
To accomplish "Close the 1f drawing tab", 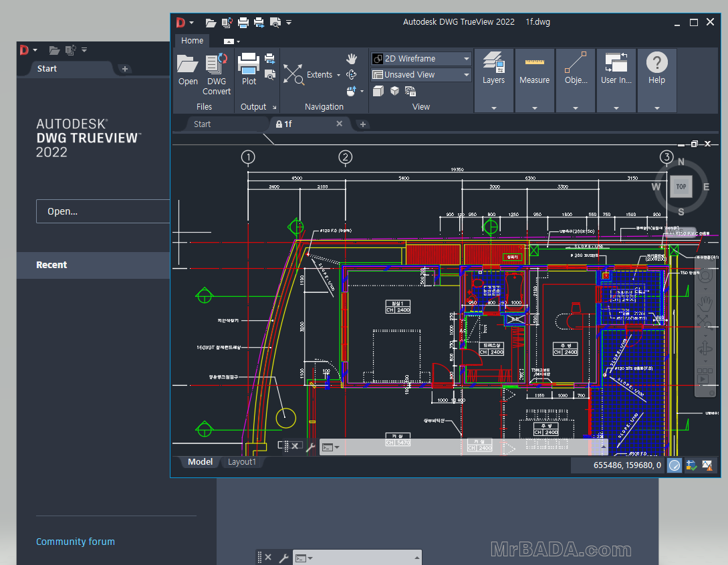I will pyautogui.click(x=339, y=124).
